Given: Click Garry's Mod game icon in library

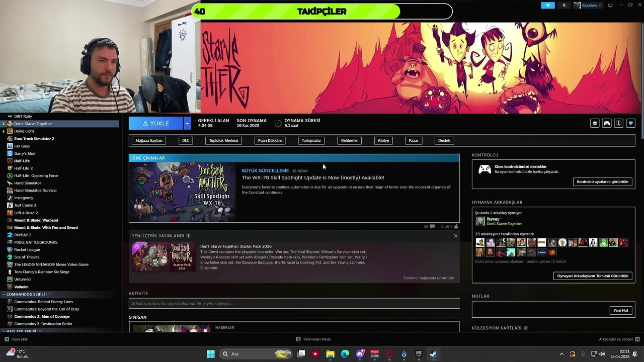Looking at the screenshot, I should coord(10,153).
